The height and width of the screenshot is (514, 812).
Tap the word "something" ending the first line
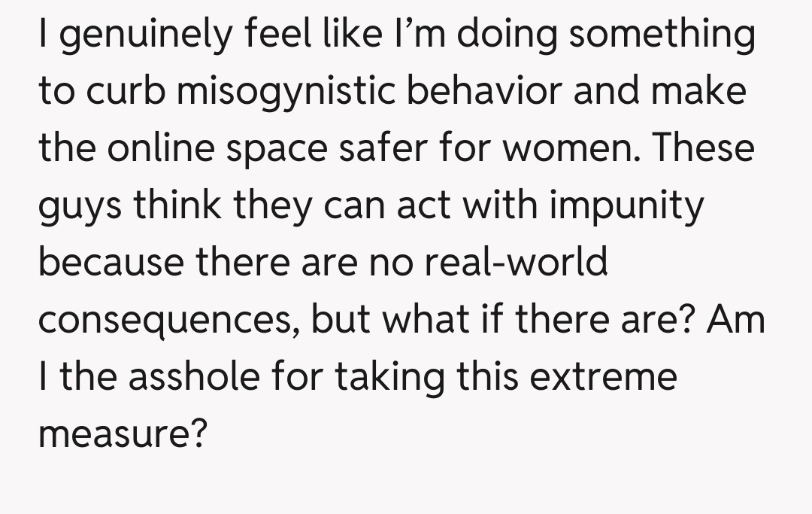pyautogui.click(x=662, y=36)
